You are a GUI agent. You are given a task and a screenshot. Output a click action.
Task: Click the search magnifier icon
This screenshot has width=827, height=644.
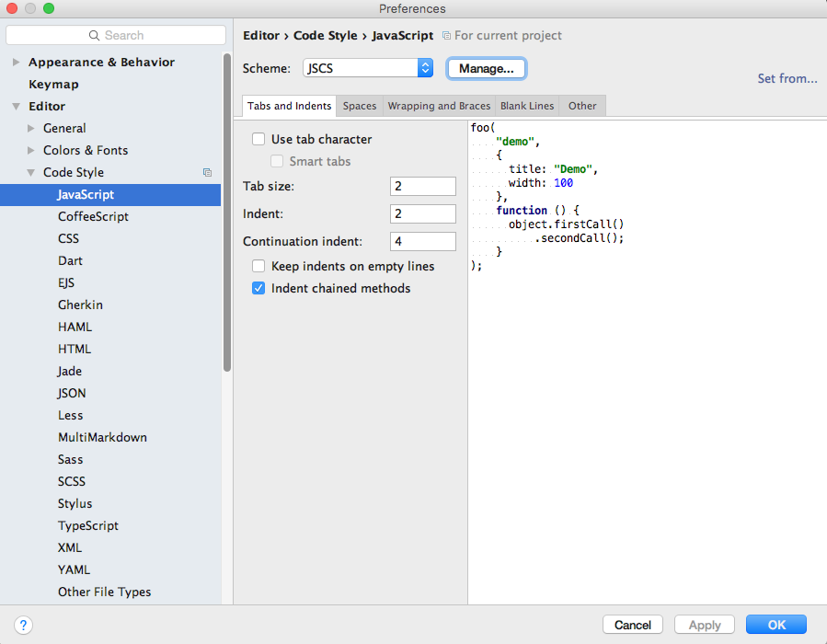pos(95,35)
